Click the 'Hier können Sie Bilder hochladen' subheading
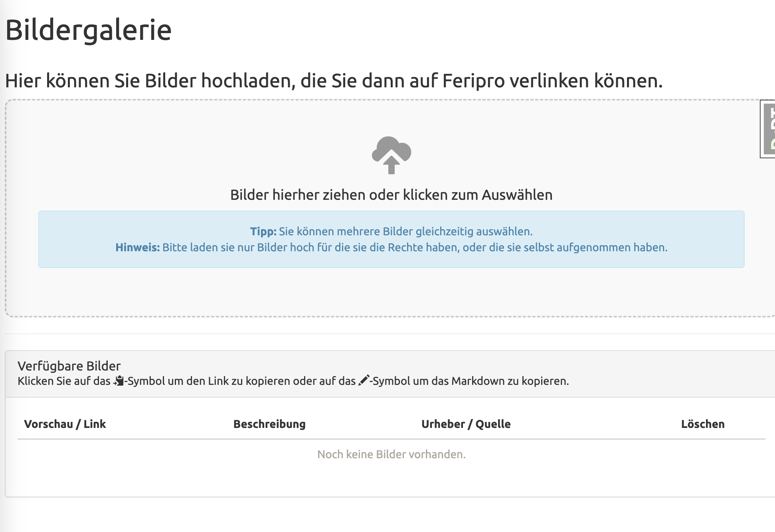 (334, 81)
